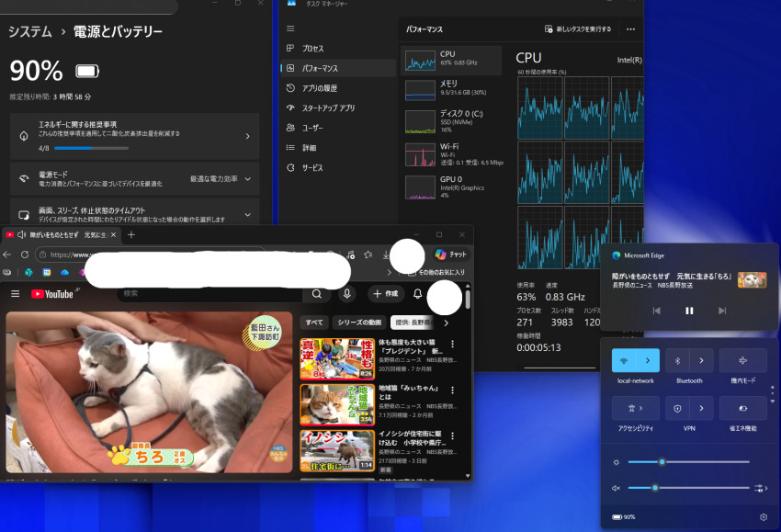Open the YouTube hamburger guide menu
781x532 pixels.
[15, 294]
